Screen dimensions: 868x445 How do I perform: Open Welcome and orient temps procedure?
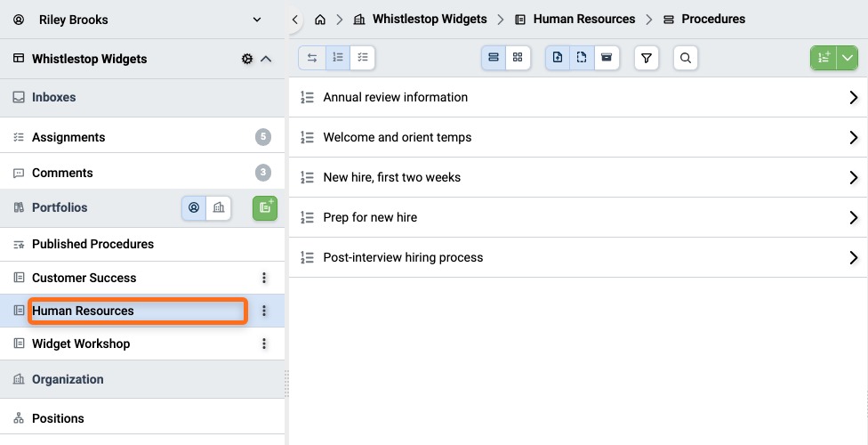(398, 137)
